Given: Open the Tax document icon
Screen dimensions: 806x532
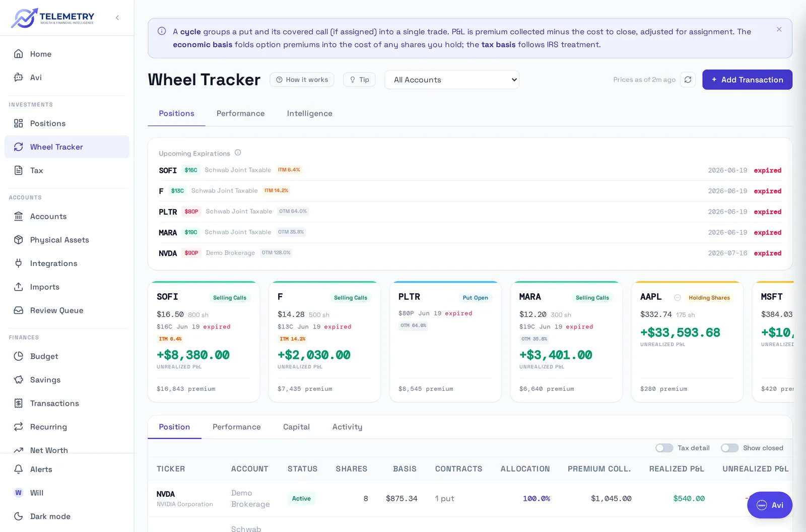Looking at the screenshot, I should pos(19,170).
